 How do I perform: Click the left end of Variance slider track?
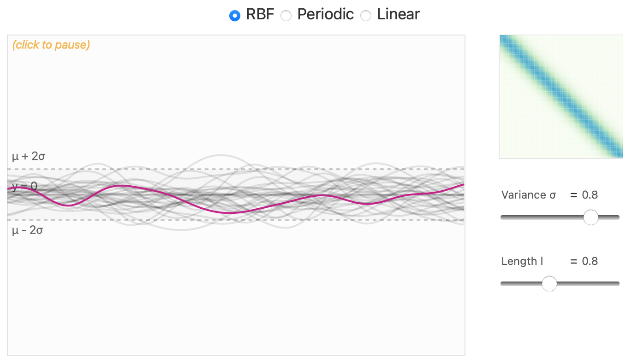[503, 217]
